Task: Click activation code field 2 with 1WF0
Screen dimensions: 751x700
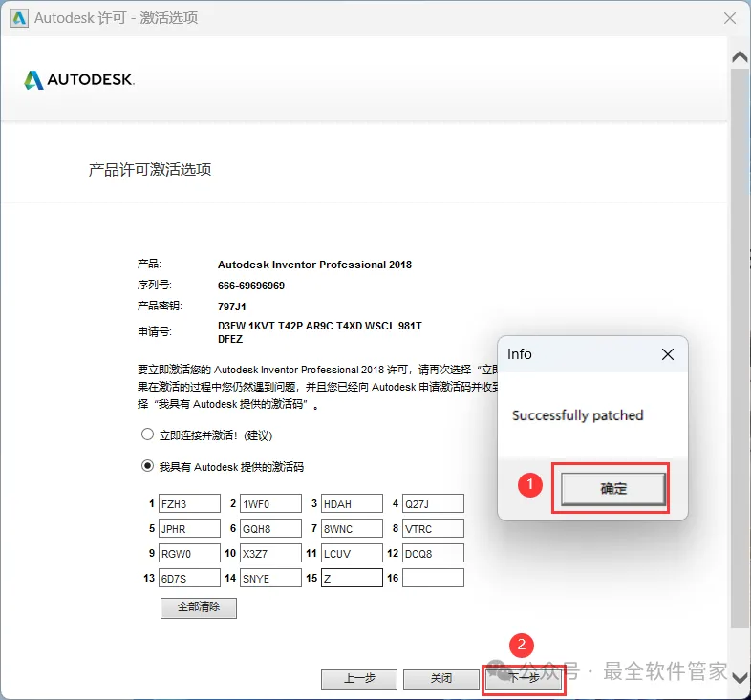Action: tap(270, 503)
